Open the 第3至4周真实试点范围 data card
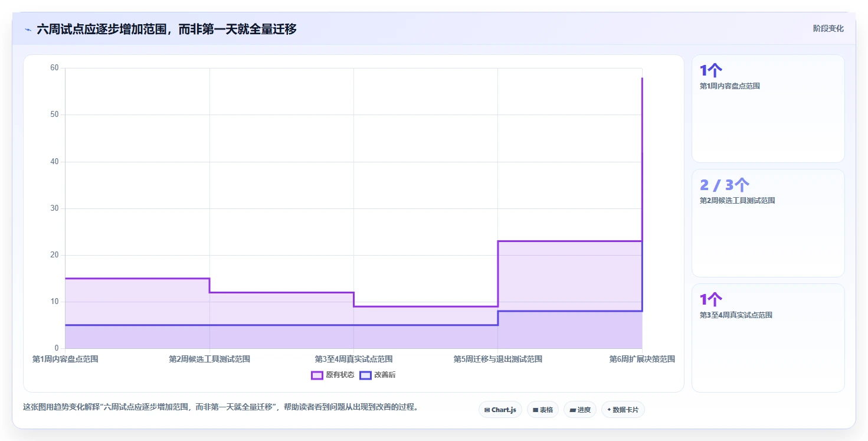The height and width of the screenshot is (441, 868). 768,338
